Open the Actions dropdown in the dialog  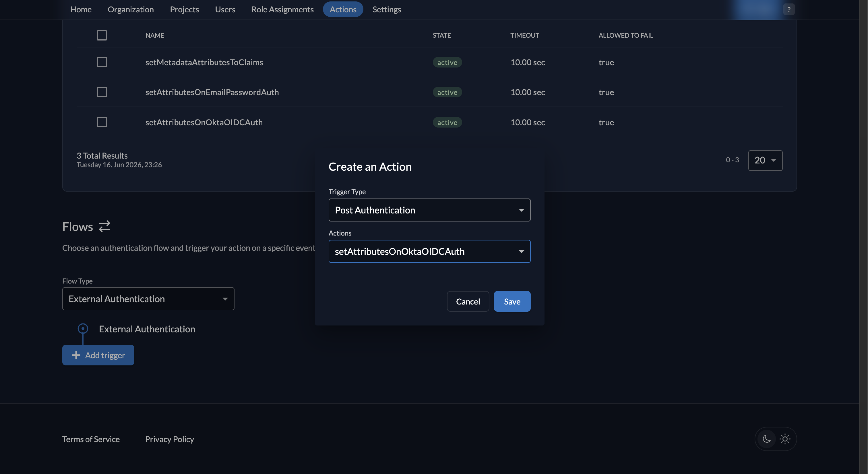point(429,251)
